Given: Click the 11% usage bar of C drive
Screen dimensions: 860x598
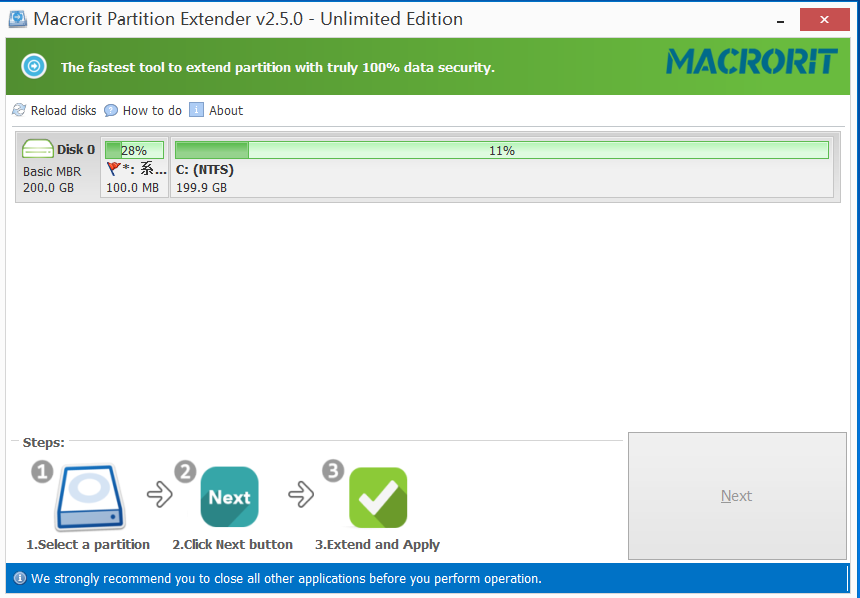Looking at the screenshot, I should [502, 150].
